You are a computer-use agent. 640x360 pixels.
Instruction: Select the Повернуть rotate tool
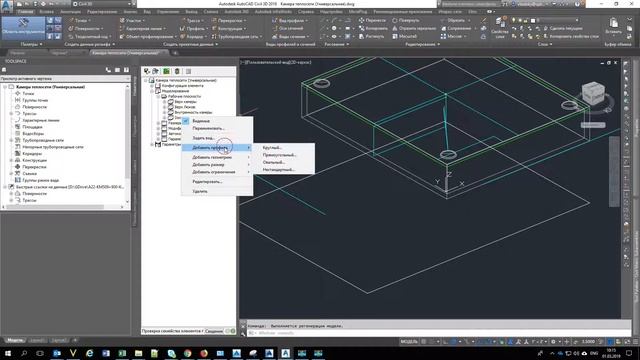(405, 20)
